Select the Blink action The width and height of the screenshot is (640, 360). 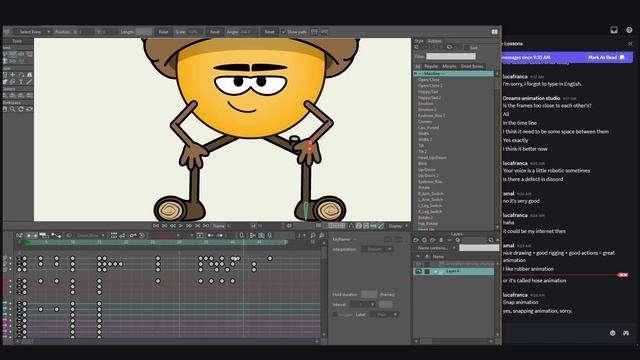click(422, 164)
